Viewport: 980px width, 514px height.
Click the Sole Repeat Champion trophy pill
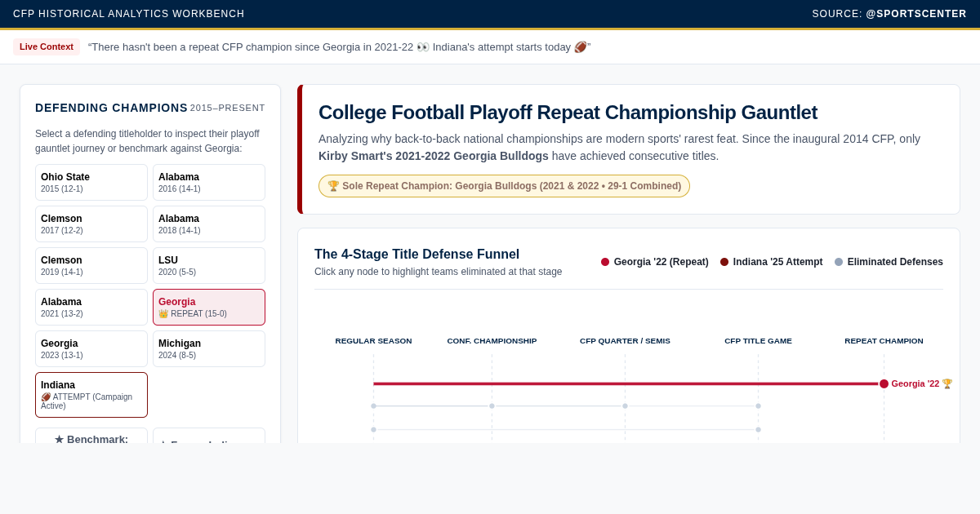[504, 186]
